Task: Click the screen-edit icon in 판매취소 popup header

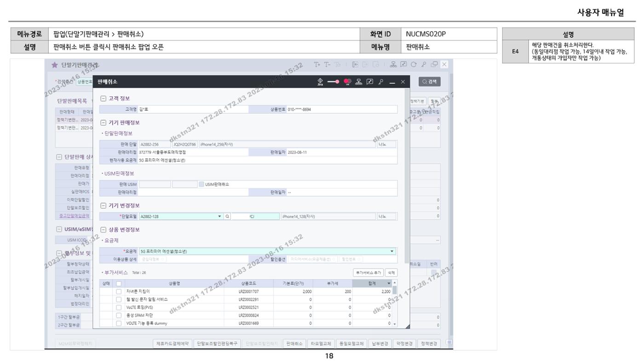Action: pyautogui.click(x=370, y=82)
